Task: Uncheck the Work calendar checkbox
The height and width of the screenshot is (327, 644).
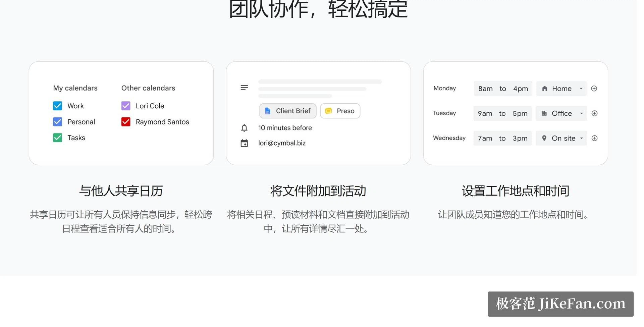Action: [x=57, y=106]
